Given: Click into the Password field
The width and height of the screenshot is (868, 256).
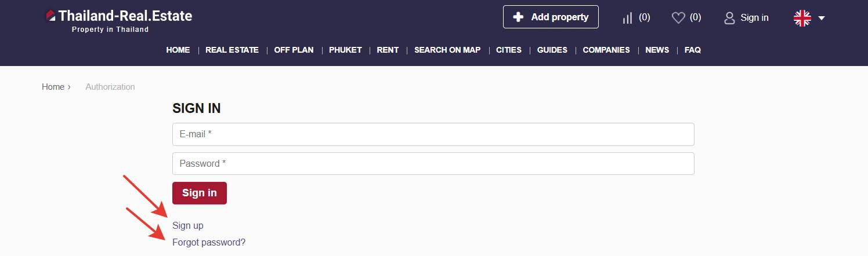Looking at the screenshot, I should 433,163.
